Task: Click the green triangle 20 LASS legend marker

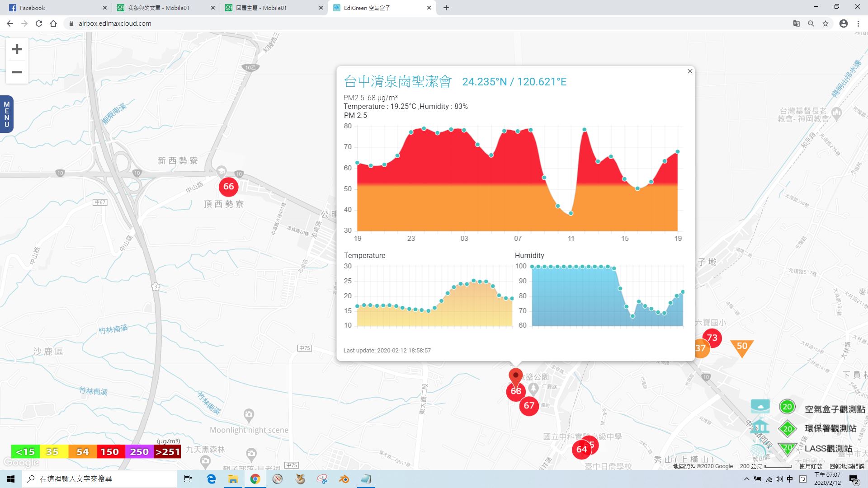Action: click(787, 448)
